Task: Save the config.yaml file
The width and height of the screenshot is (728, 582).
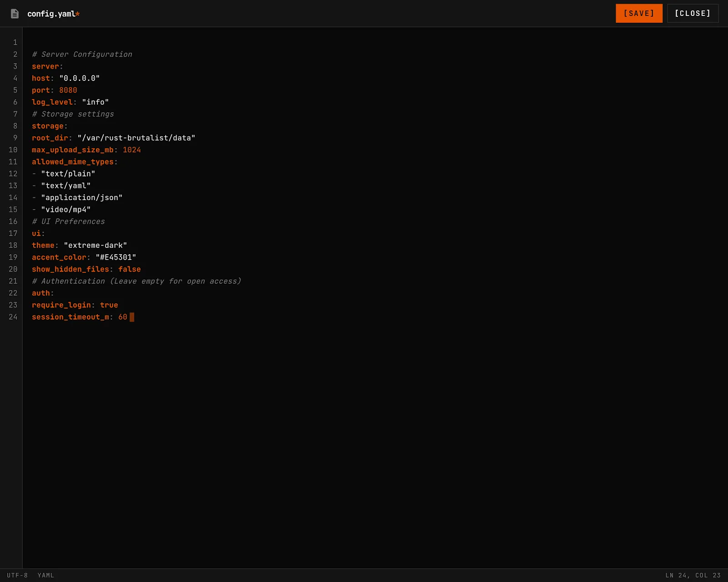Action: [639, 13]
